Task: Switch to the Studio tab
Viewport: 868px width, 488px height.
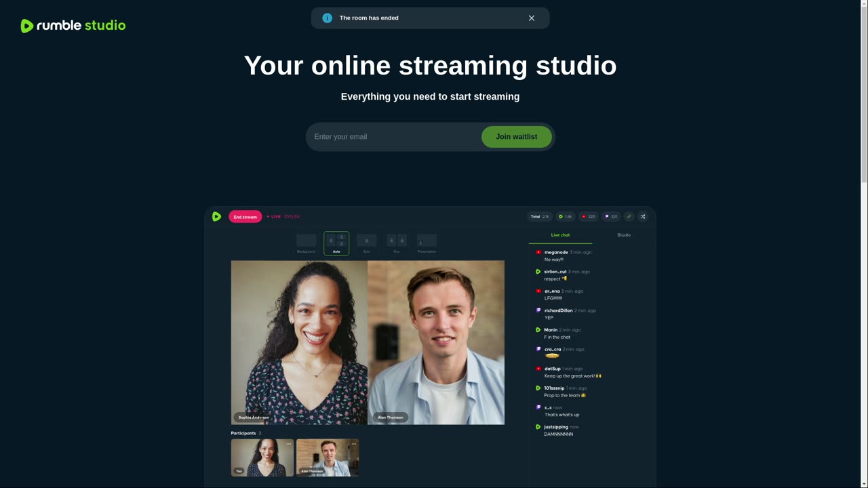Action: (x=624, y=235)
